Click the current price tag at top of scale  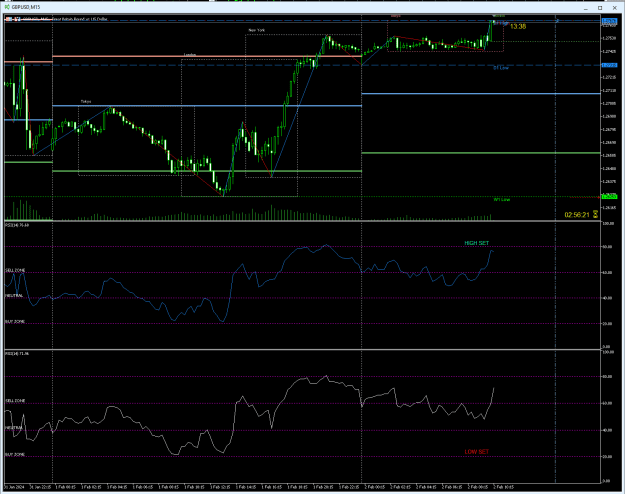(609, 21)
